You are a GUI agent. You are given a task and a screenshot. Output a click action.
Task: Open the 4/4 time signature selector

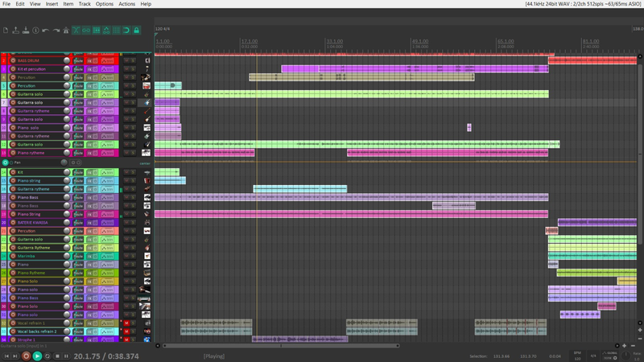click(x=592, y=356)
